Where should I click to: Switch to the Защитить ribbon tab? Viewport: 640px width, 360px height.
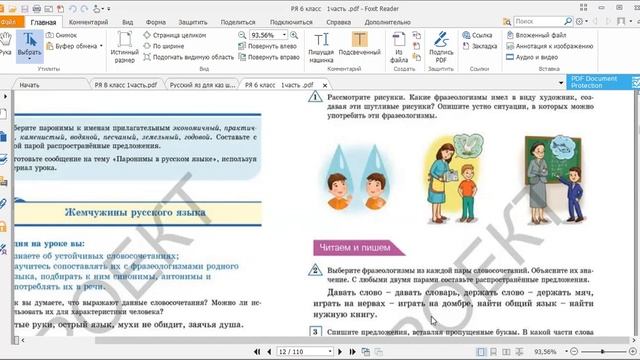click(193, 22)
